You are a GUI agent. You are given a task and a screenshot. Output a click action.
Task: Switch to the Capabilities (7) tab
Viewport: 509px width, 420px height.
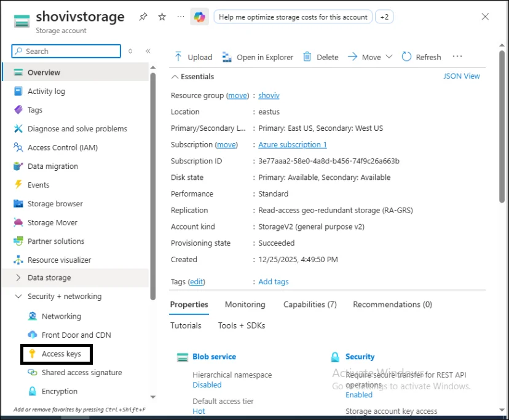coord(310,304)
